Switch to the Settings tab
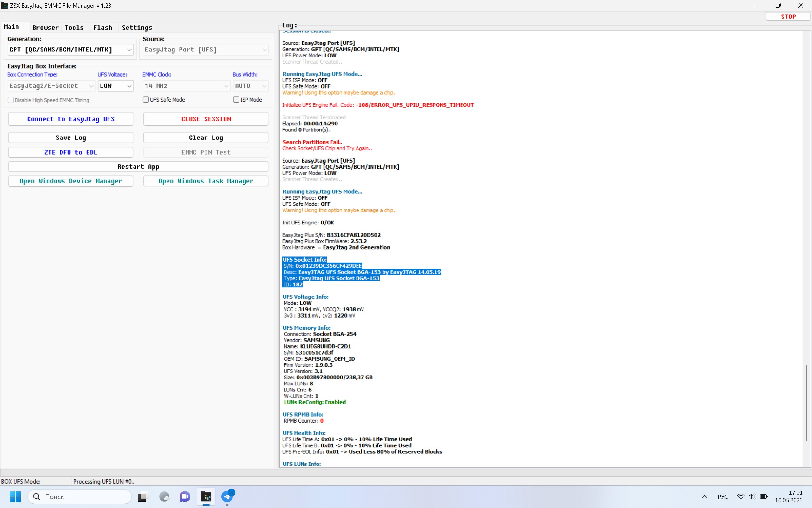 tap(137, 28)
